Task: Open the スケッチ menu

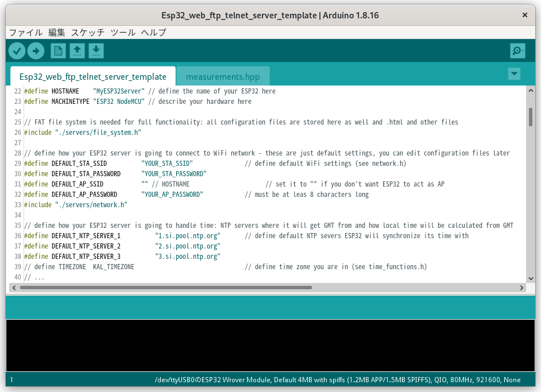Action: click(88, 32)
